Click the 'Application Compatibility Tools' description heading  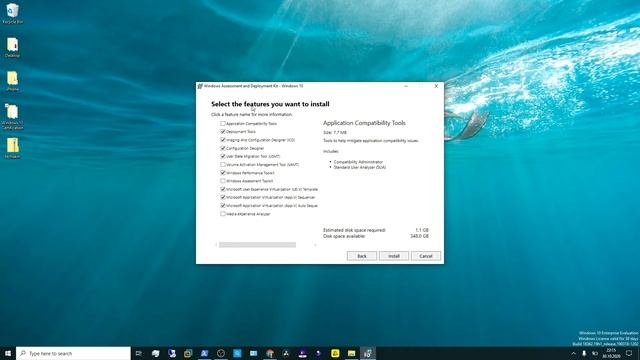click(364, 123)
